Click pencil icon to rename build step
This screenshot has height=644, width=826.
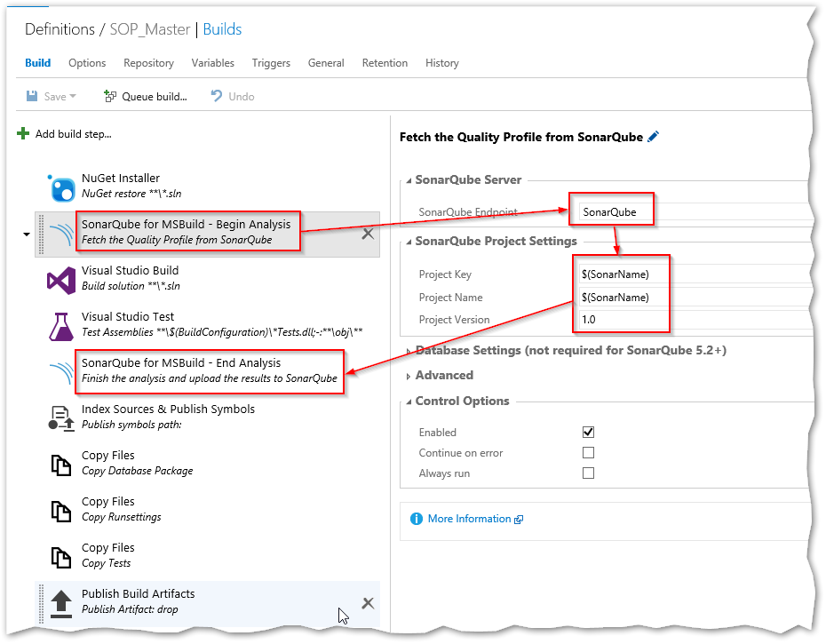[654, 137]
